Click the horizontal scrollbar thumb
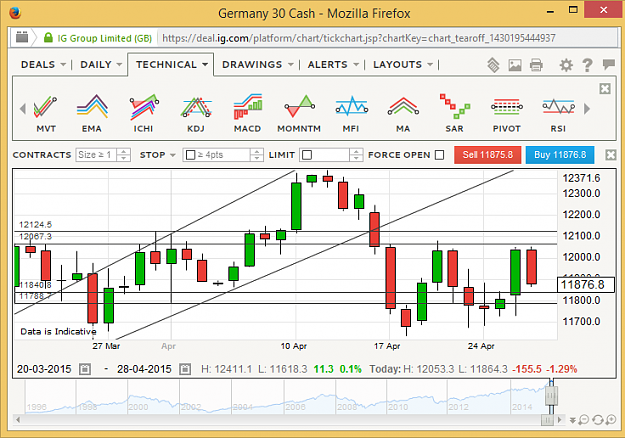The height and width of the screenshot is (438, 625). click(x=546, y=420)
